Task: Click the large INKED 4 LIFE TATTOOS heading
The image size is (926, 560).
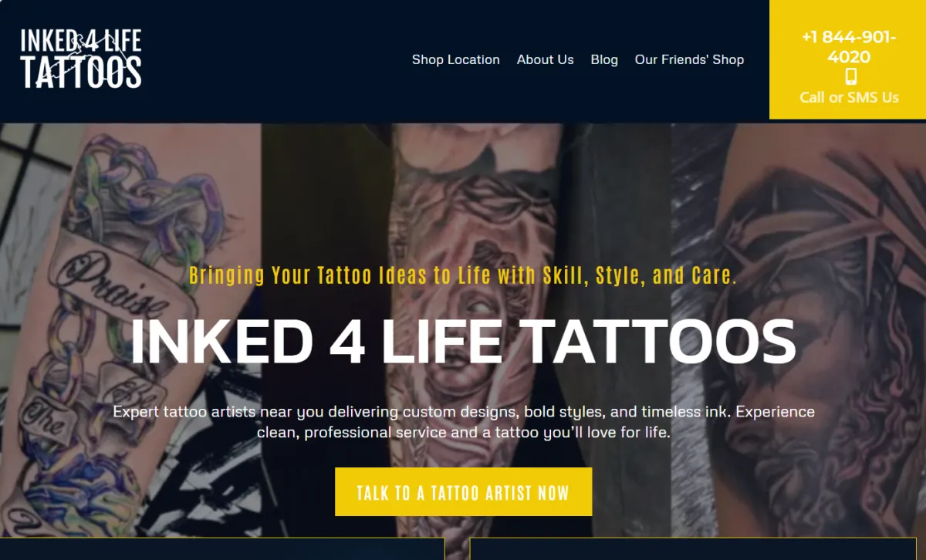Action: (x=463, y=341)
